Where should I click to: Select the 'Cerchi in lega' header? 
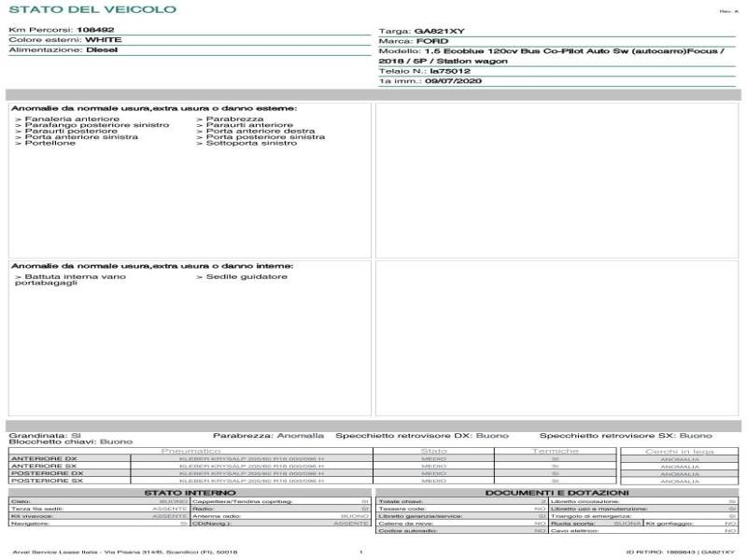click(680, 452)
